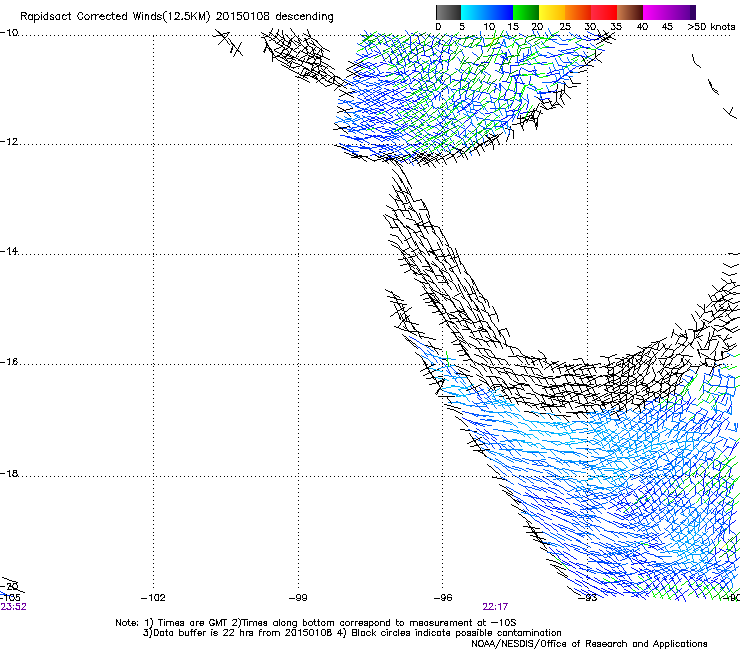Screen dimensions: 740x650
Task: Click the gray 0-5 knots legend segment
Action: 448,12
